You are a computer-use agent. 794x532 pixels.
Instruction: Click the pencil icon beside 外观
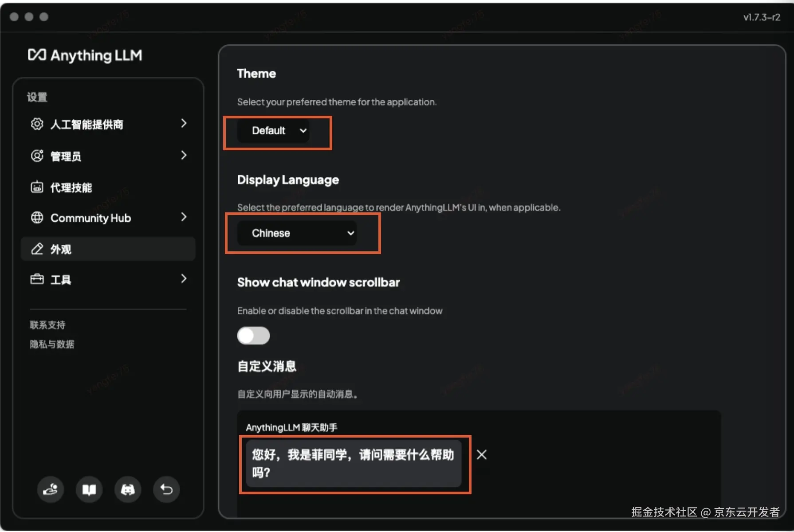pyautogui.click(x=37, y=249)
